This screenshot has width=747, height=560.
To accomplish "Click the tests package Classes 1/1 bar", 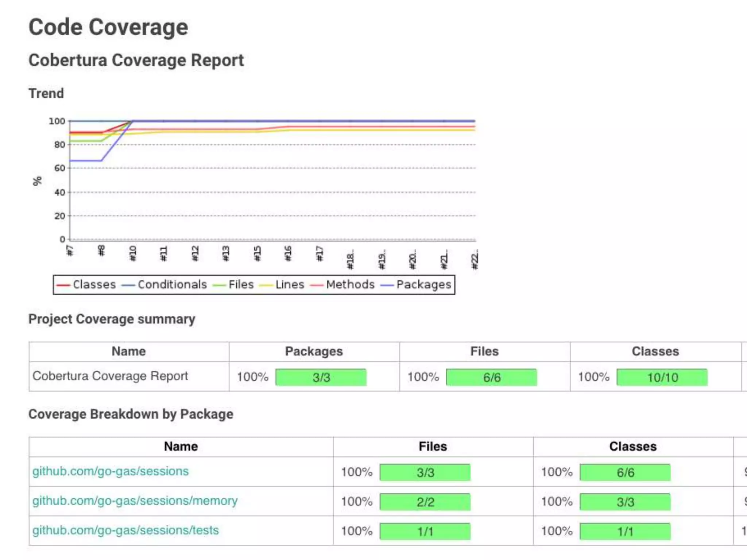I will click(625, 532).
